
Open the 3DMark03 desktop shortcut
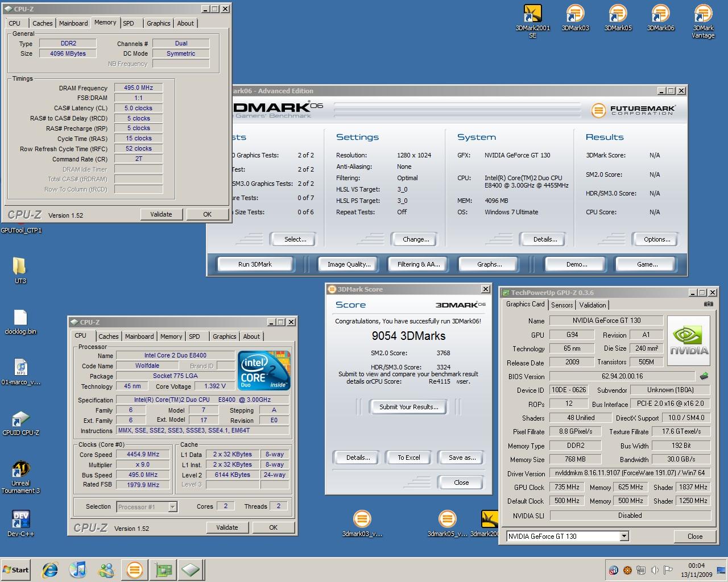(575, 18)
